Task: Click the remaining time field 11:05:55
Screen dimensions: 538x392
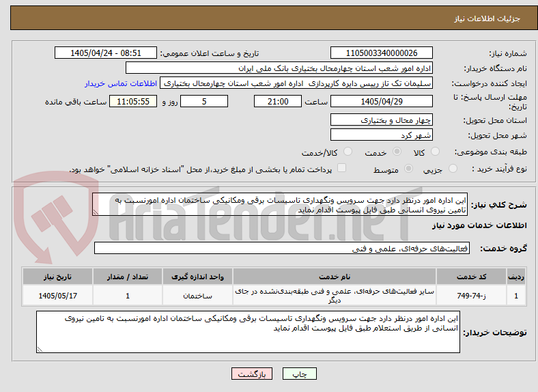Action: coord(133,101)
